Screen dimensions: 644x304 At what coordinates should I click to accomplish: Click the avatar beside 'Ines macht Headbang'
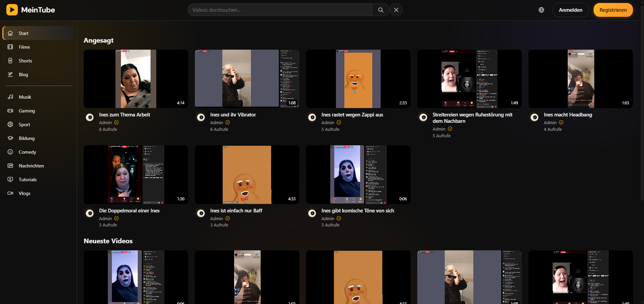(534, 117)
